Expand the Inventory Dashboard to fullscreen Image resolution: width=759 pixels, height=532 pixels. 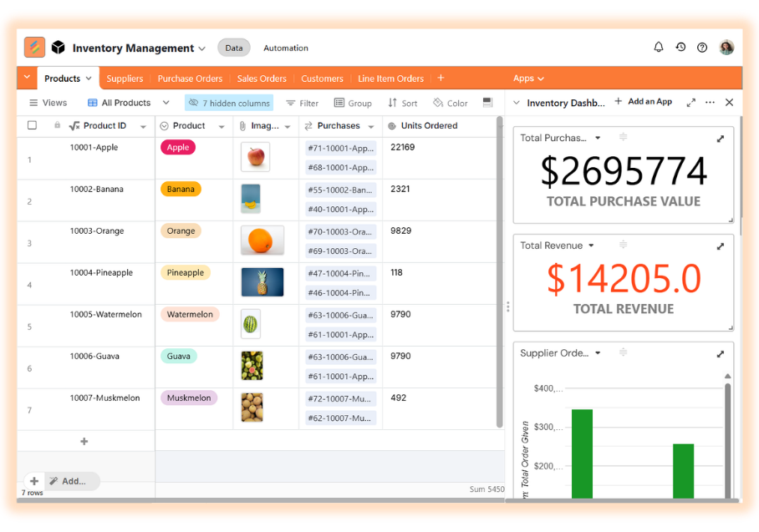(690, 103)
